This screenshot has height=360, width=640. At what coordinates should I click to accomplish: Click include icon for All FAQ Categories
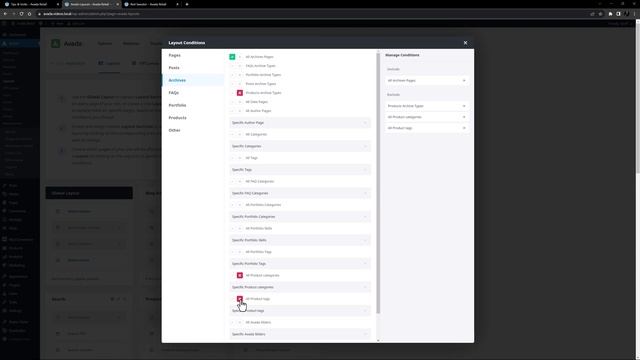tap(232, 181)
